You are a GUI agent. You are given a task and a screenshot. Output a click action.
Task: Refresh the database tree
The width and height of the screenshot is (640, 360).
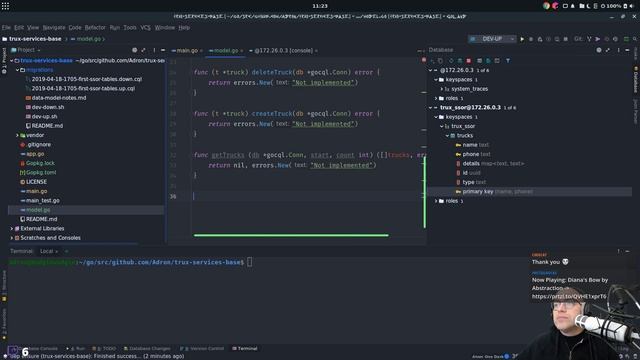tap(451, 61)
